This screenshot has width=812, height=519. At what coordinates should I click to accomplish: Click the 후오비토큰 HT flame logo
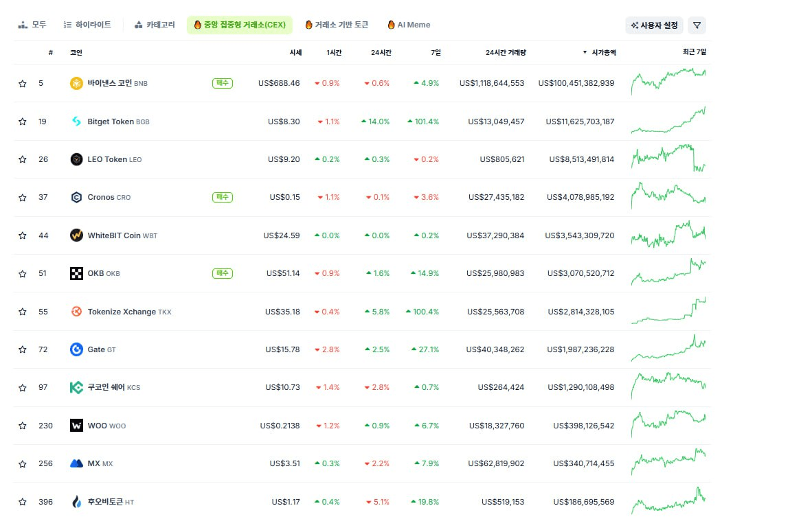tap(76, 501)
